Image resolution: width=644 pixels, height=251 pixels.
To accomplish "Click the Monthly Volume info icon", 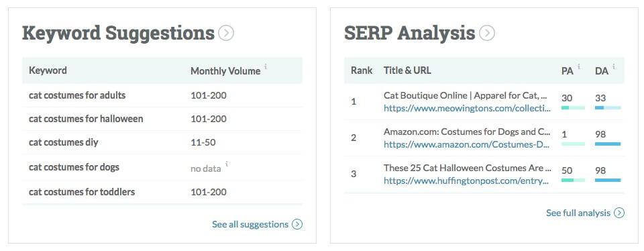I will [x=266, y=66].
